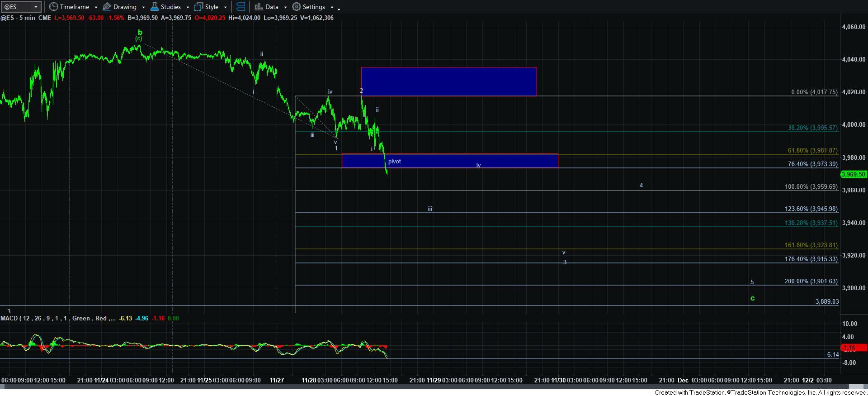
Task: Expand the Timeframe dropdown arrow
Action: [x=96, y=7]
